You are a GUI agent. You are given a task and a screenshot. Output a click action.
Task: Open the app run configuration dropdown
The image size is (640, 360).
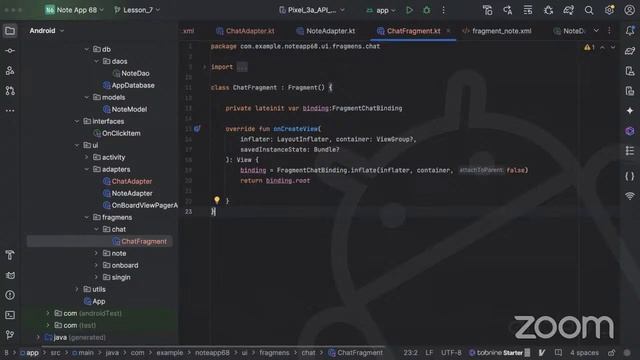pos(381,10)
